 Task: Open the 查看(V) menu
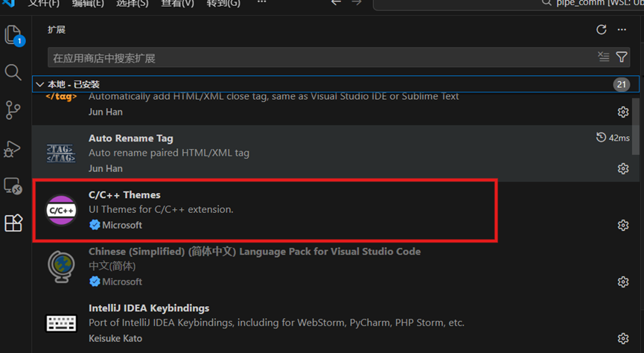tap(177, 3)
